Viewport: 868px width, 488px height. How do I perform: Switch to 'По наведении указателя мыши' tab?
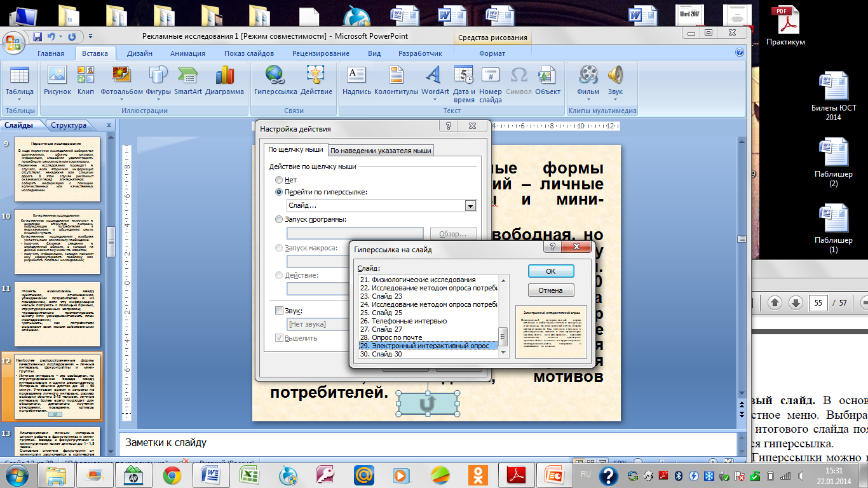[x=381, y=151]
